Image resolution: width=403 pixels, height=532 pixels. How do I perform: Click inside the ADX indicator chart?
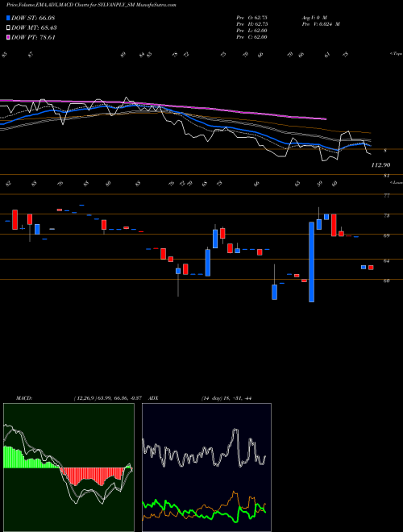tap(206, 468)
